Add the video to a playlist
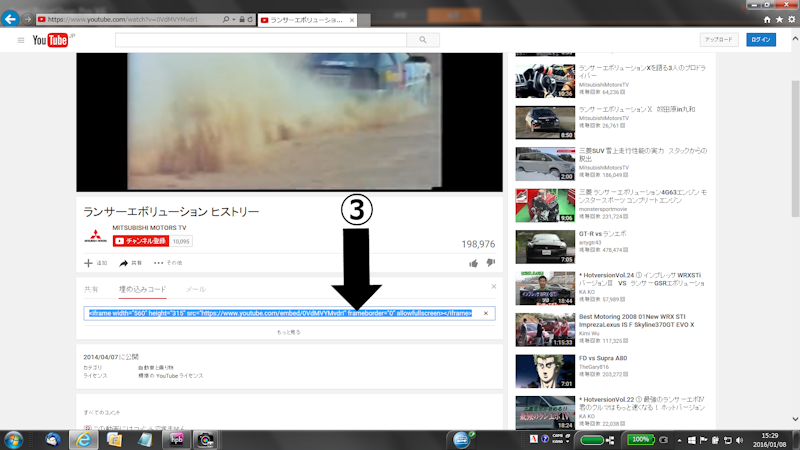Image resolution: width=800 pixels, height=450 pixels. click(x=95, y=263)
